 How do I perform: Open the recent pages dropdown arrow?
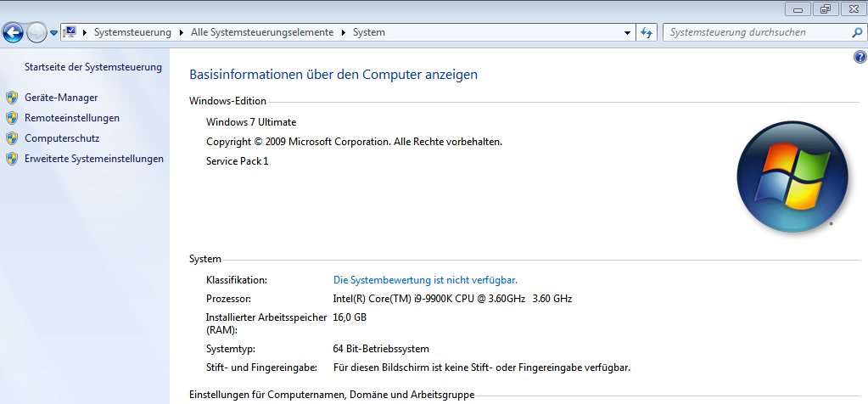pos(53,32)
